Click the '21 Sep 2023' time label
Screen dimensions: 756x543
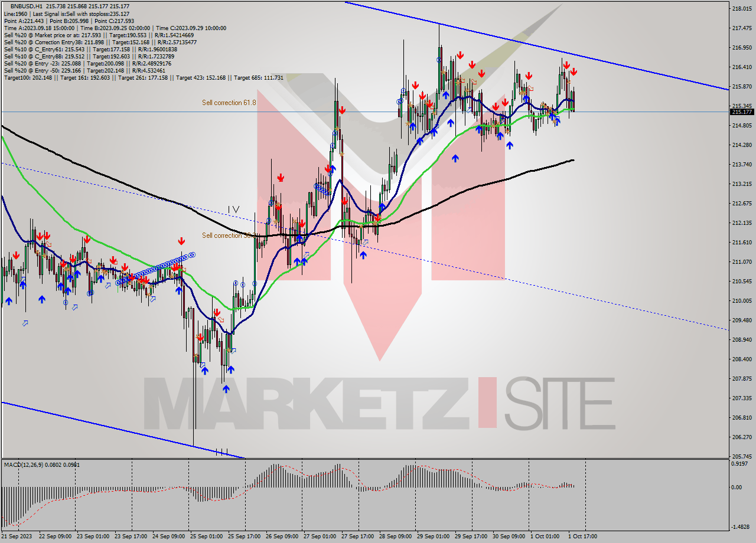[x=17, y=537]
